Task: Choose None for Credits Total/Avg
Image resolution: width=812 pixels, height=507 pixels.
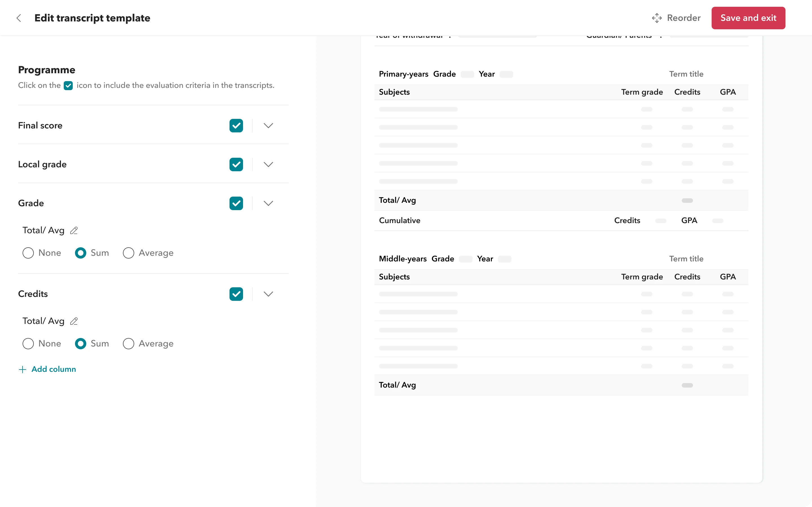Action: [28, 344]
